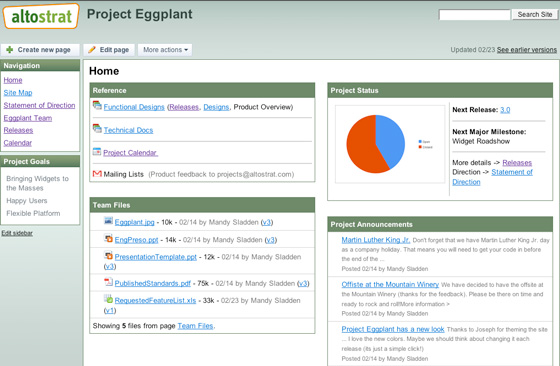Open Releases link in Reference section
The width and height of the screenshot is (560, 366).
point(184,107)
